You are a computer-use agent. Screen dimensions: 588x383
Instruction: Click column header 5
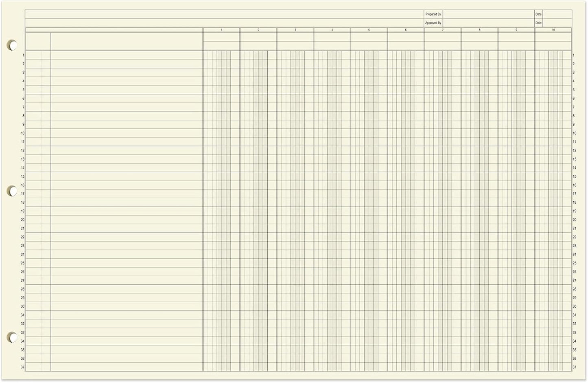coord(369,30)
